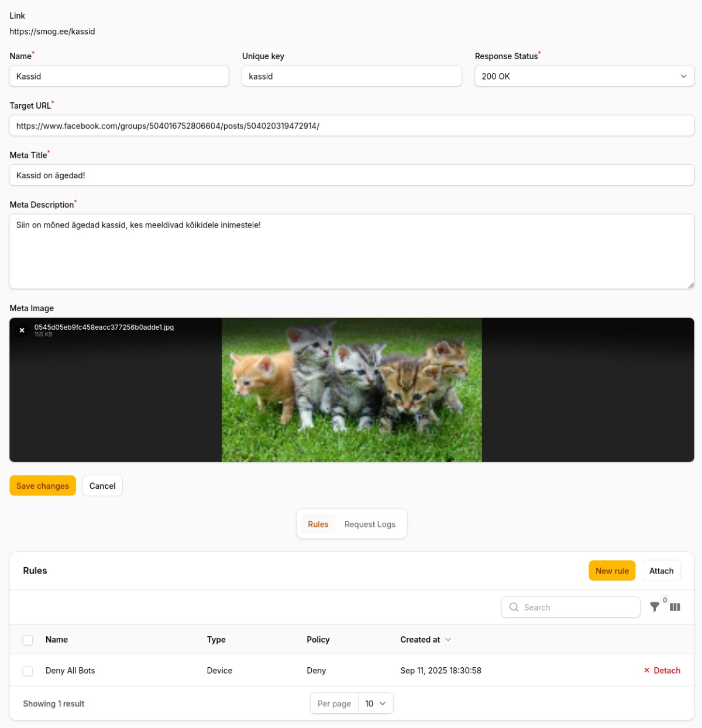Check the Deny All Bots row
Screen dimensions: 702x728
tap(27, 671)
